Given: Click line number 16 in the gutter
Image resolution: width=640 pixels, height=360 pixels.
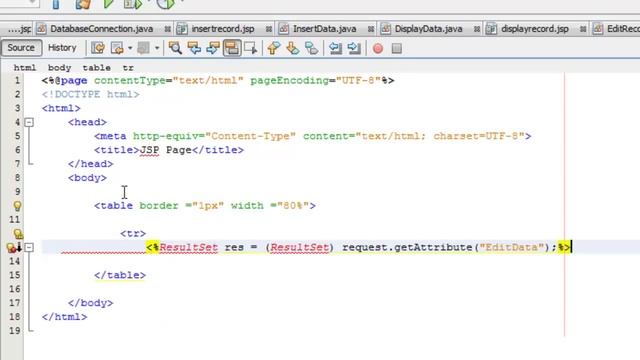Looking at the screenshot, I should pos(14,289).
